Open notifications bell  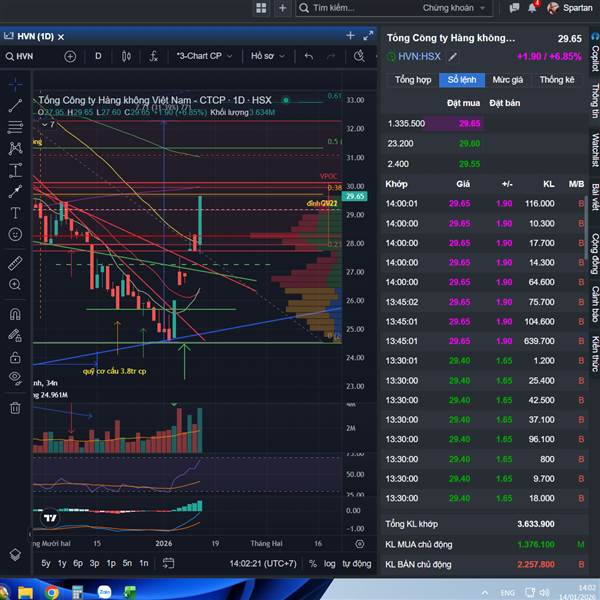pos(532,8)
